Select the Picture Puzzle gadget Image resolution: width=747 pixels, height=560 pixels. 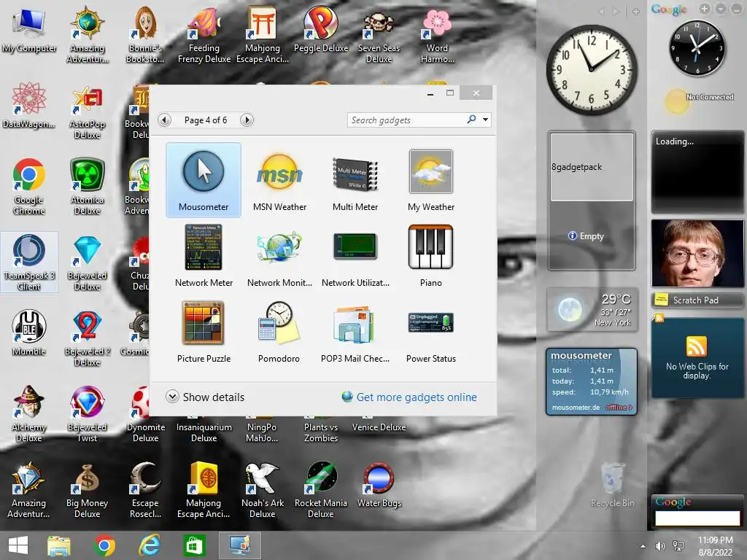pos(204,332)
